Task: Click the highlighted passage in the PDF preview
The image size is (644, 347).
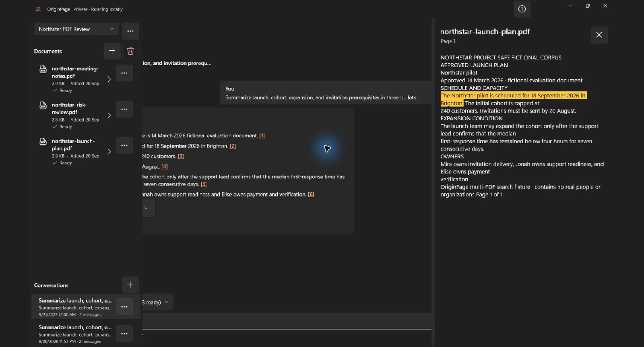Action: 513,99
